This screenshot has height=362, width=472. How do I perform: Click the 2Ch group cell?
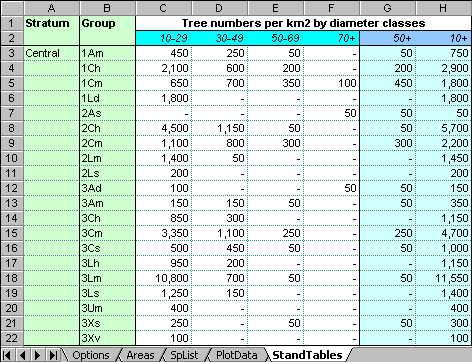(x=107, y=128)
